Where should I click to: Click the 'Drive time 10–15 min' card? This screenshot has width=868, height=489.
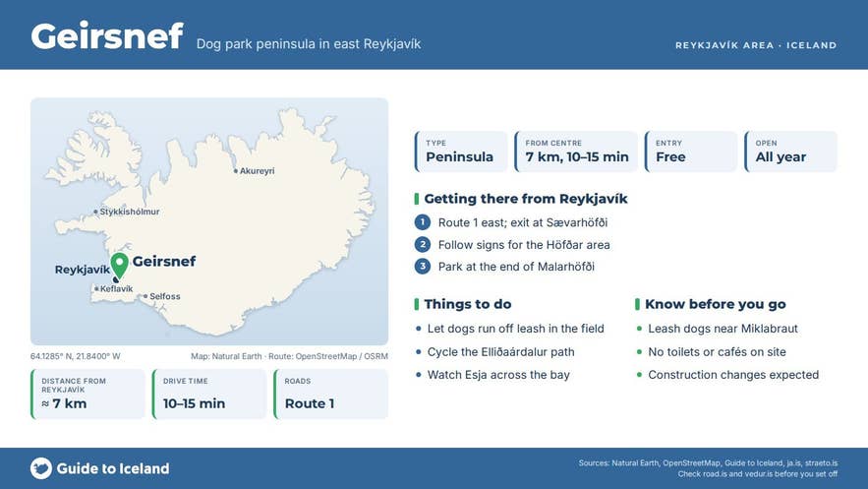[x=209, y=394]
